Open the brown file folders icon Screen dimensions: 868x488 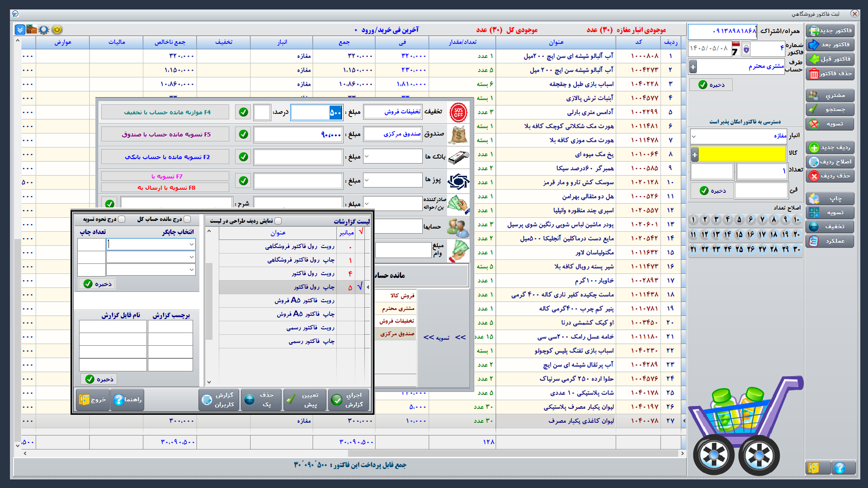click(32, 30)
